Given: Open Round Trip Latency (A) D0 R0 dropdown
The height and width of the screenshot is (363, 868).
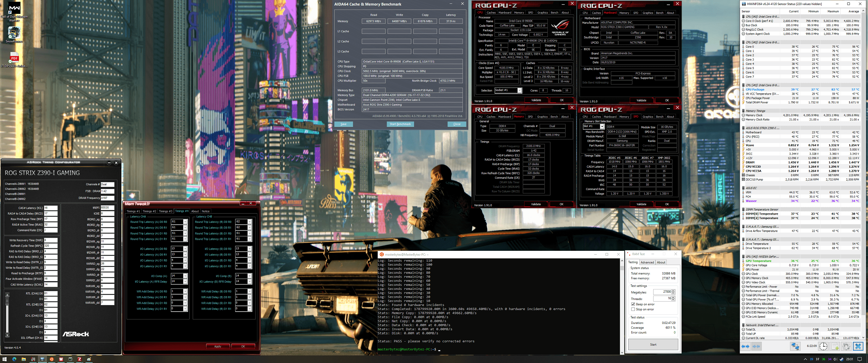Looking at the screenshot, I should point(185,222).
